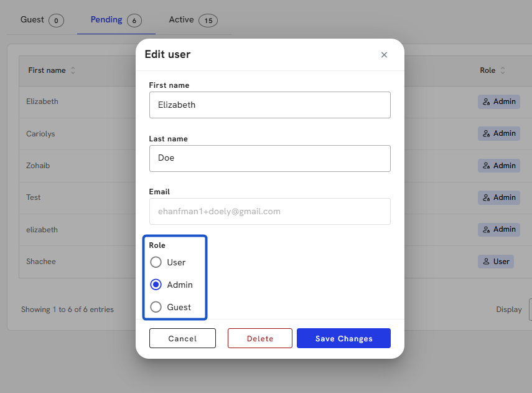Click Shachee's User role badge icon
532x393 pixels.
point(486,262)
